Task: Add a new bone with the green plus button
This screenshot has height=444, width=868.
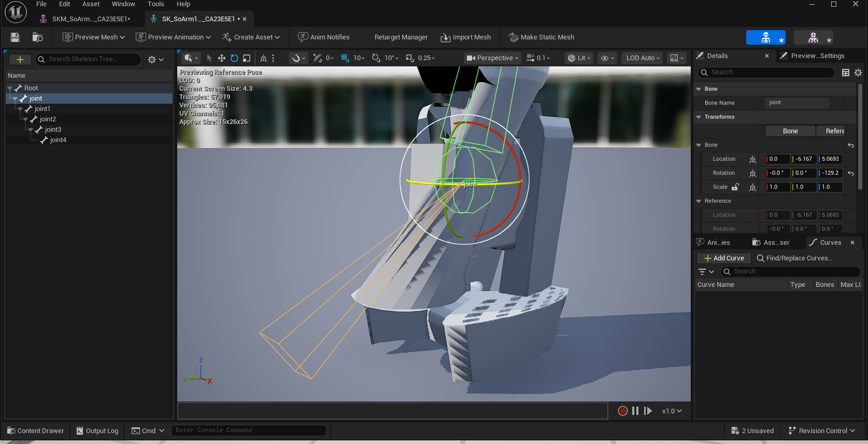Action: point(20,60)
